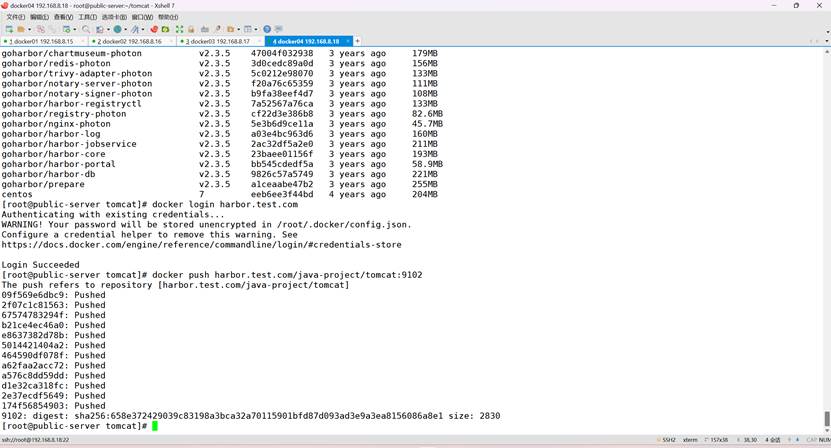Open the 查看(V) menu
This screenshot has height=448, width=831.
point(63,17)
